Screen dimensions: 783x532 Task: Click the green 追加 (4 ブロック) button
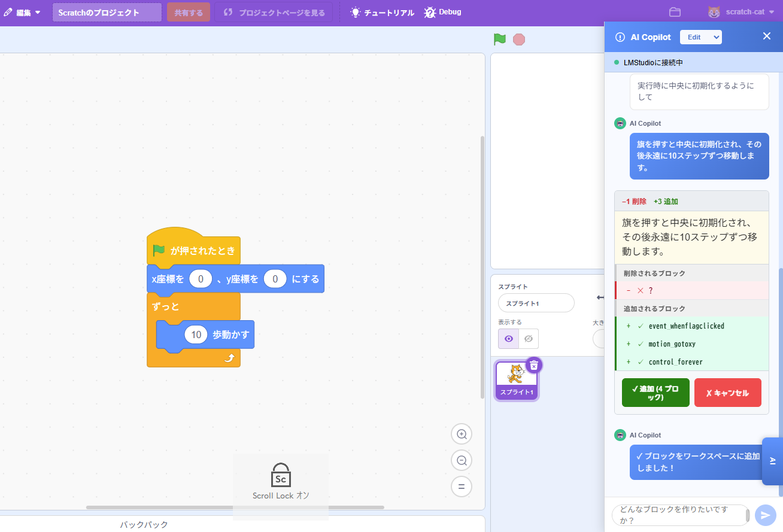point(655,393)
